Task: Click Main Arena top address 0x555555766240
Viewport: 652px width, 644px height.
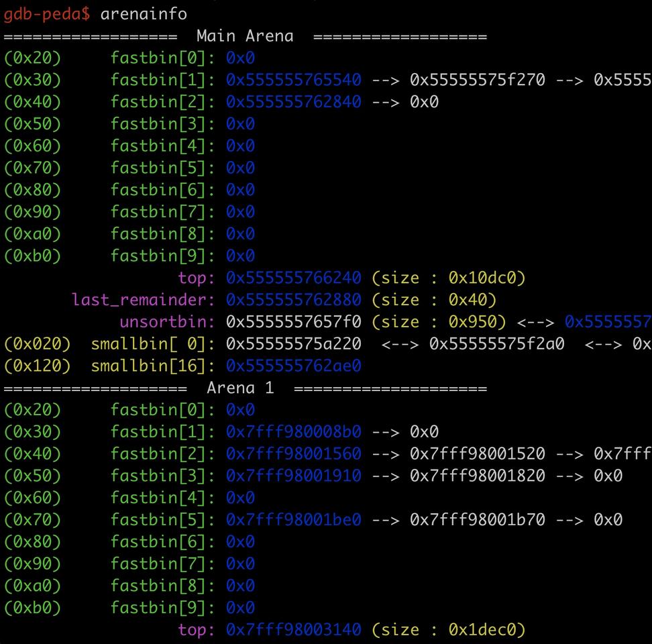Action: (x=294, y=278)
